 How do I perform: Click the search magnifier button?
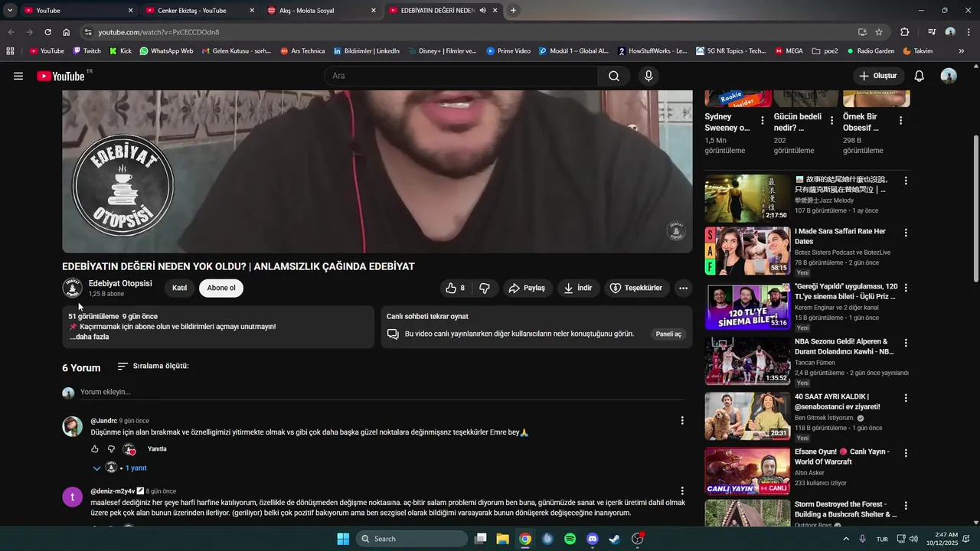(x=614, y=76)
